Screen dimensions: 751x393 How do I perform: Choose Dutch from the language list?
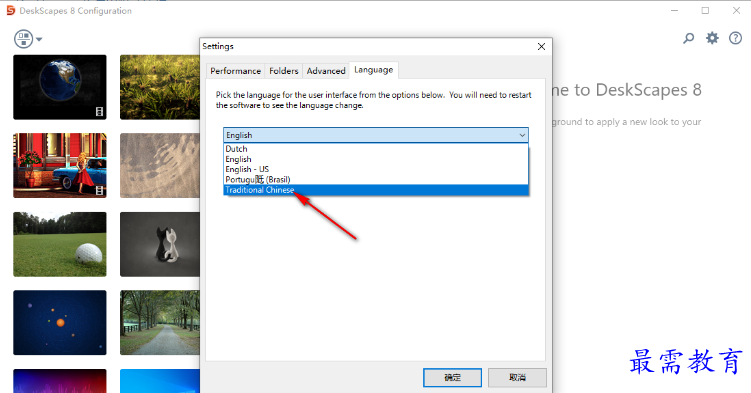pos(376,149)
